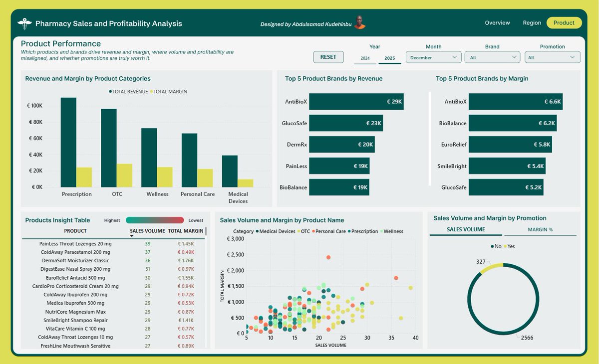Select DermaSoft Moisturizer Classic row
This screenshot has width=599, height=364.
pyautogui.click(x=113, y=261)
